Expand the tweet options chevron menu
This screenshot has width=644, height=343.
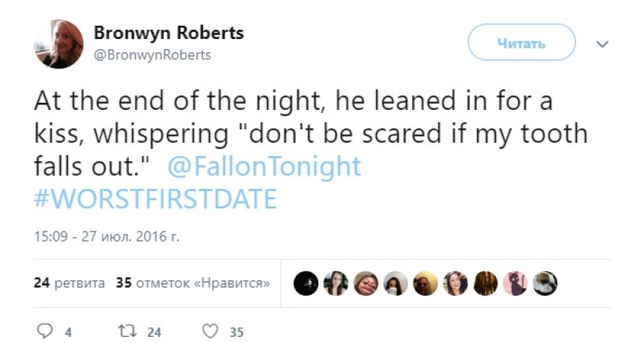pyautogui.click(x=601, y=44)
